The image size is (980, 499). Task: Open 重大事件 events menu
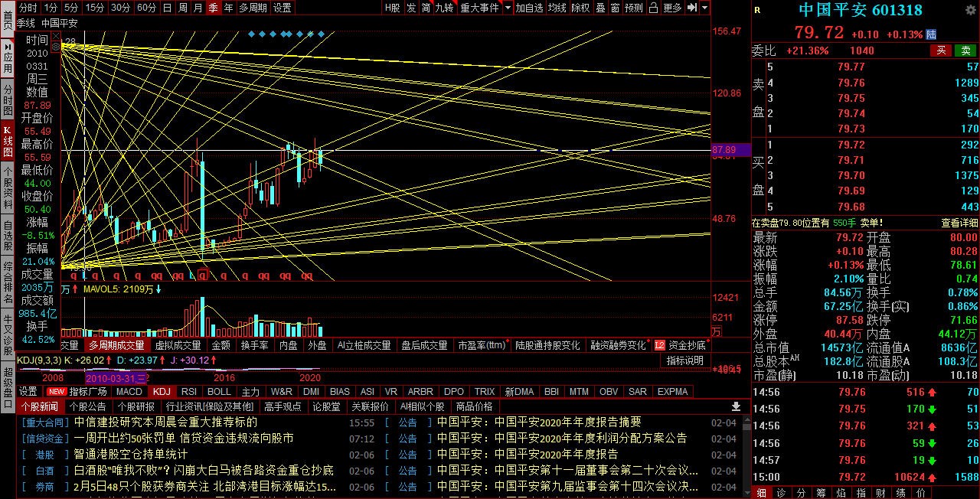[x=479, y=8]
